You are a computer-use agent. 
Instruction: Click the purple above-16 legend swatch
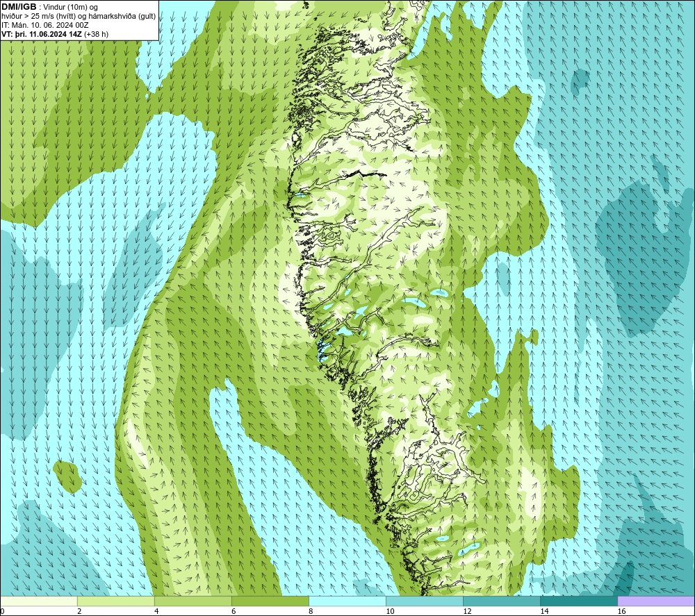656,601
